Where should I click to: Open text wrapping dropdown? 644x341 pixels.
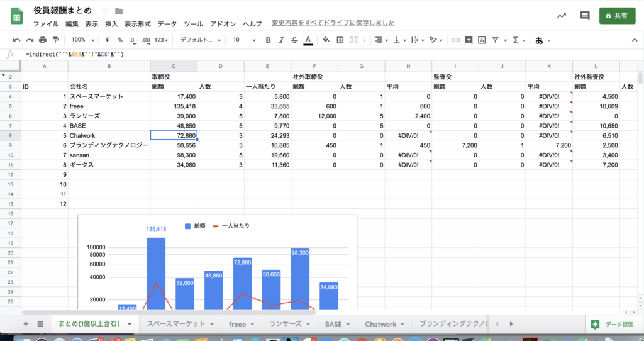pos(418,40)
